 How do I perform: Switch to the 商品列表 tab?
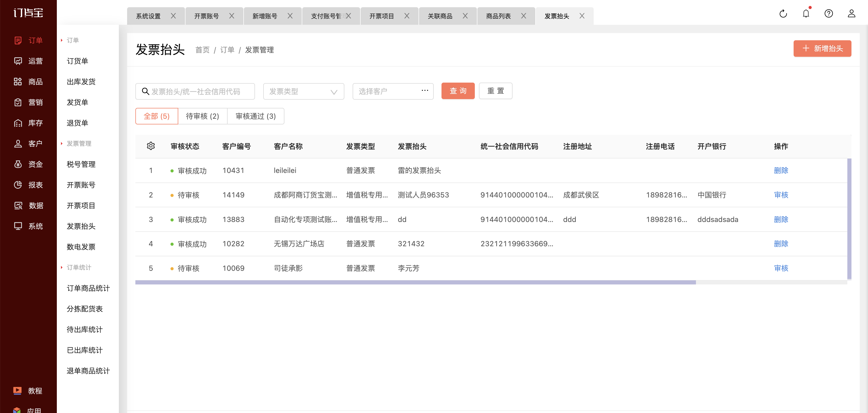coord(498,16)
